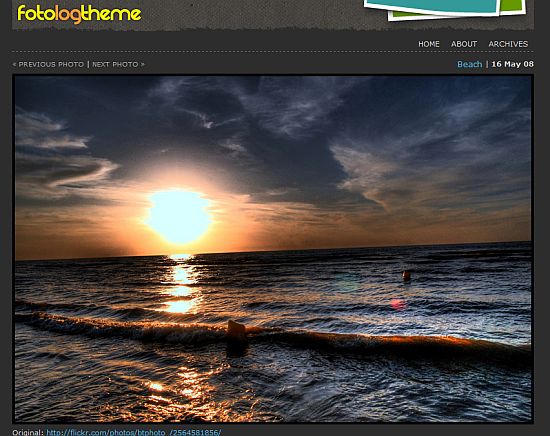
Task: Click the sunset beach photo
Action: click(273, 248)
